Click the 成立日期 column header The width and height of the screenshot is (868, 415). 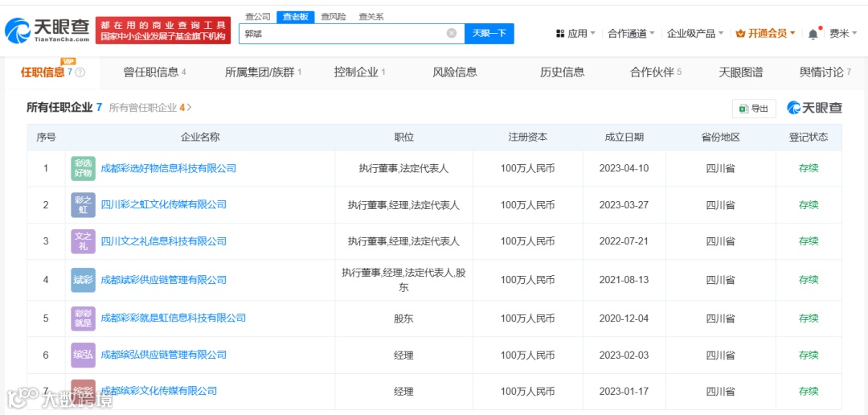(x=624, y=138)
